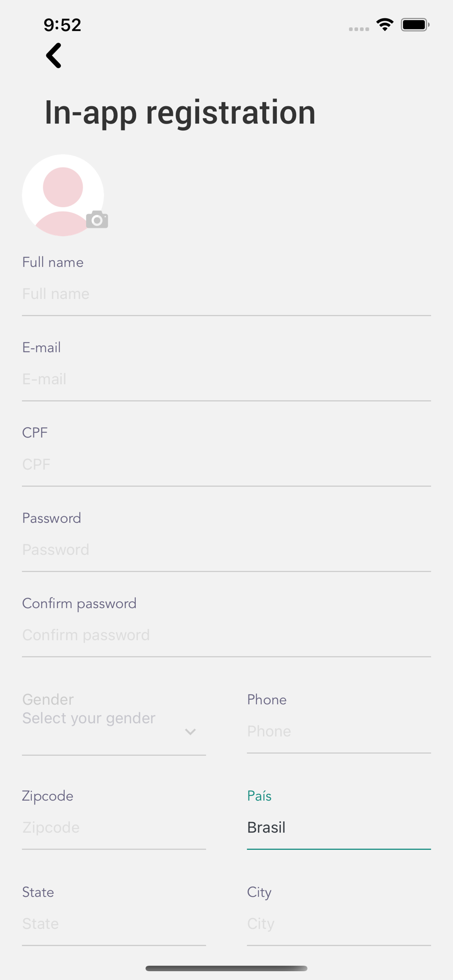Tap the home indicator bar
This screenshot has height=980, width=453.
(226, 968)
